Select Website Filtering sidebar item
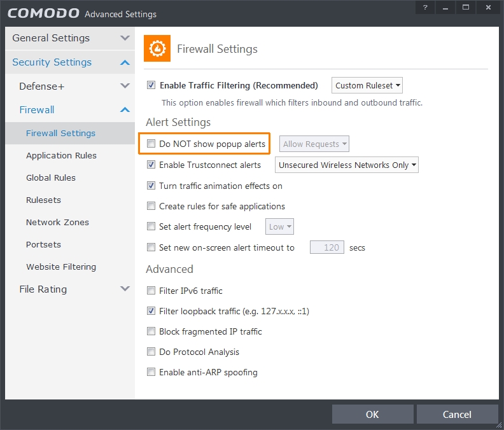Image resolution: width=504 pixels, height=430 pixels. pos(61,267)
